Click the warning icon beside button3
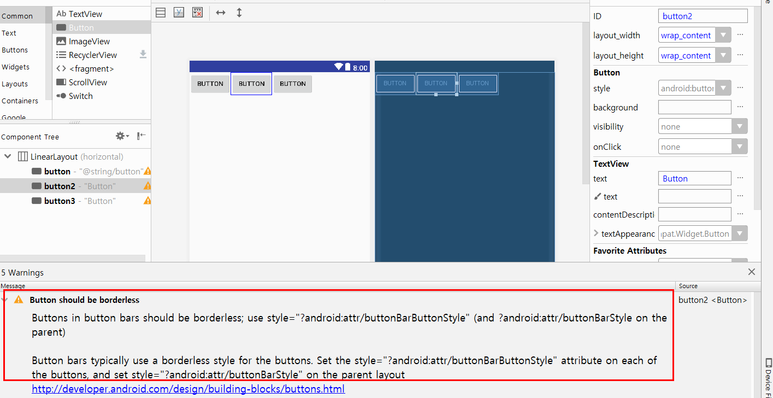Screen dimensions: 773x398 point(147,201)
